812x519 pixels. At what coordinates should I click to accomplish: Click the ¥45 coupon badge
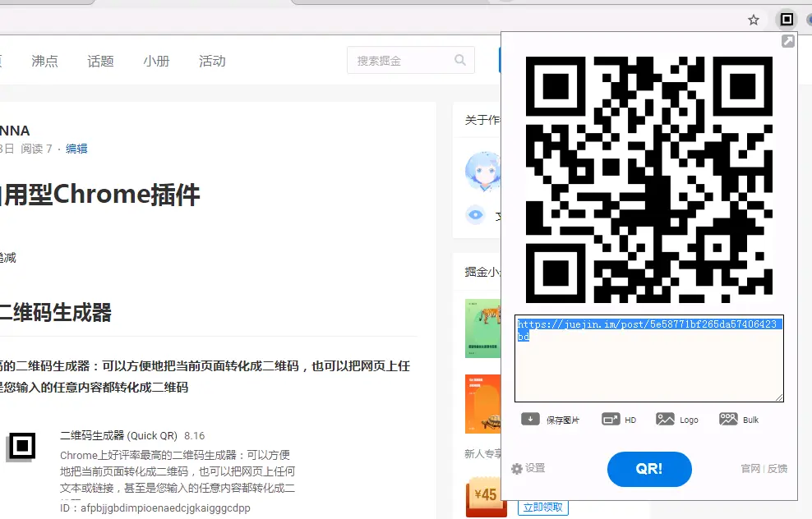pyautogui.click(x=486, y=496)
